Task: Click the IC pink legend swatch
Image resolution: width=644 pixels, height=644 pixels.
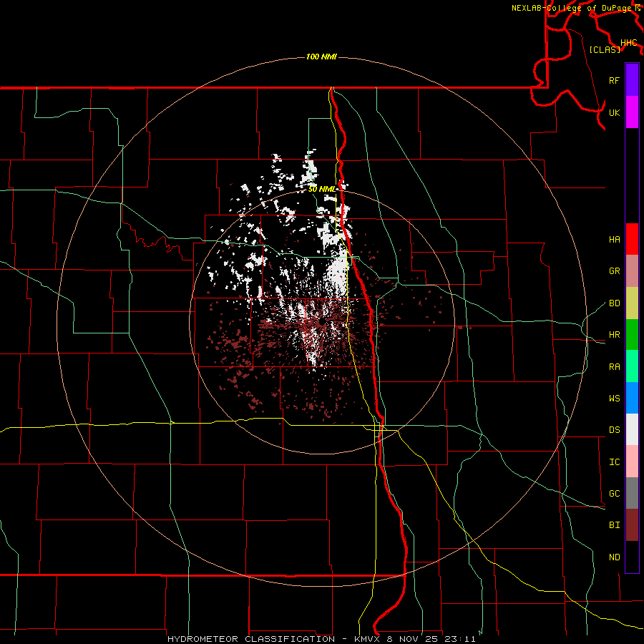Action: tap(632, 462)
